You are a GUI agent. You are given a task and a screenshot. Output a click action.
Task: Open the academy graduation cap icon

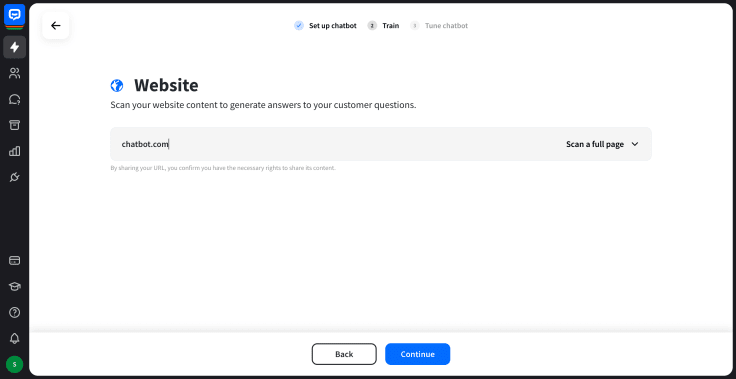(x=15, y=286)
